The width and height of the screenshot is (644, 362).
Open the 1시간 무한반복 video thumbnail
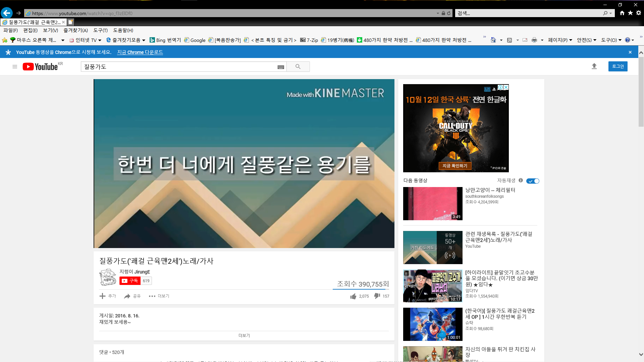(x=433, y=324)
